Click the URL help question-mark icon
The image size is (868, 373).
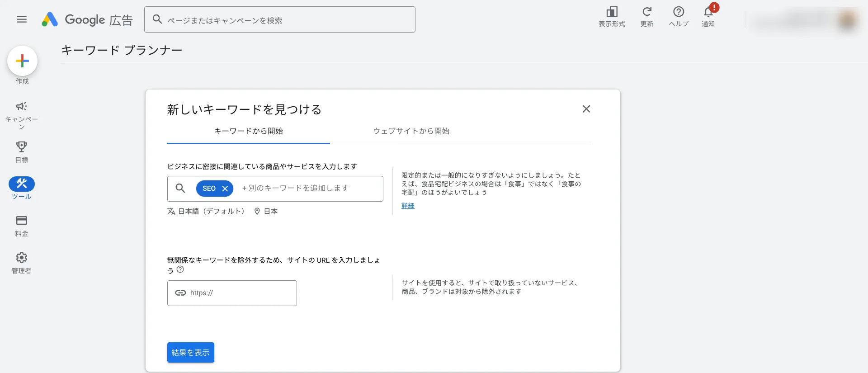click(180, 269)
